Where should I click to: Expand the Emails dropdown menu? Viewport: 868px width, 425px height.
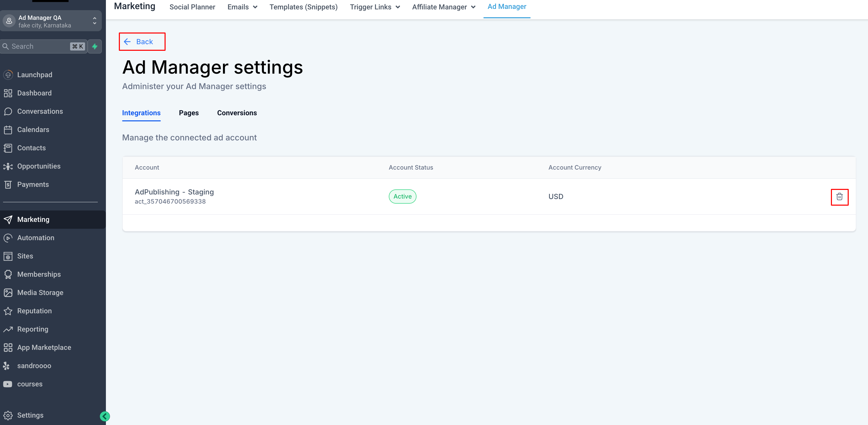pos(242,7)
